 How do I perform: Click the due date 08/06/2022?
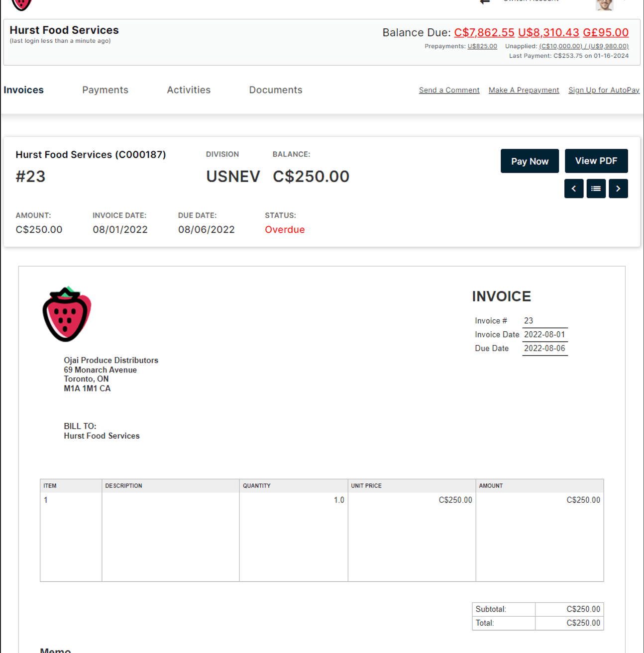click(206, 230)
